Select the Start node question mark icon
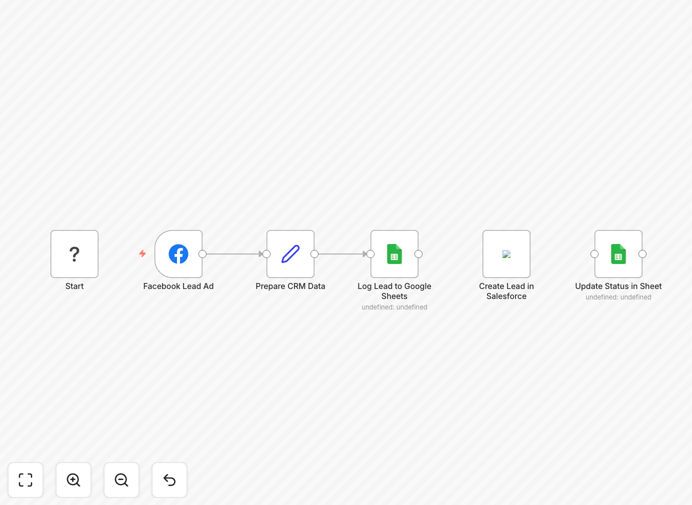The width and height of the screenshot is (692, 505). [x=75, y=254]
